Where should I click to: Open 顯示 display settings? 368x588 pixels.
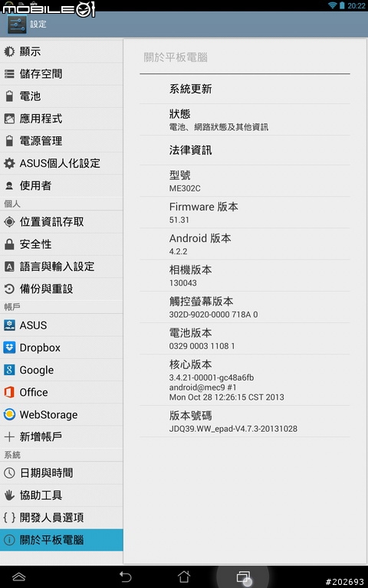(61, 52)
